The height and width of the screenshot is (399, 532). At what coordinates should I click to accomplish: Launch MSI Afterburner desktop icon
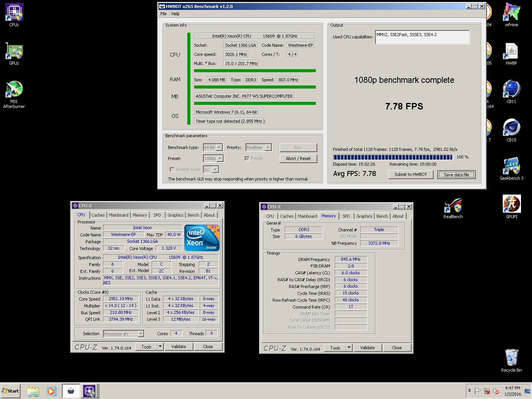click(x=14, y=94)
